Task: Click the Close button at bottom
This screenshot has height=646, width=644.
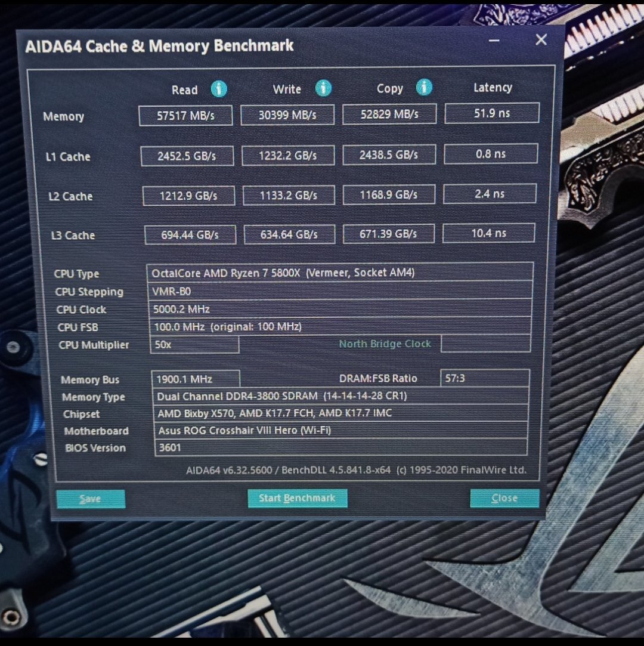Action: (x=504, y=498)
